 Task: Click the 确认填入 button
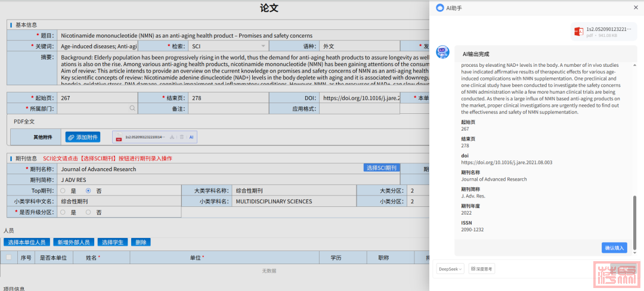[614, 247]
